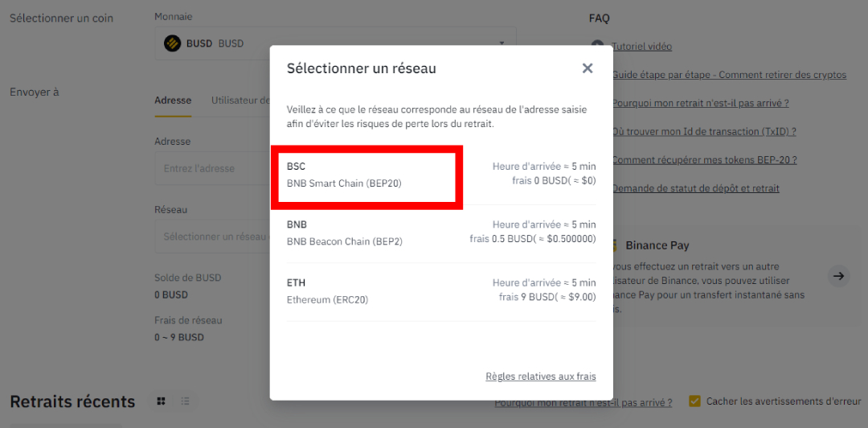Select the ETH Ethereum (ERC20) network
The image size is (868, 428).
click(441, 291)
